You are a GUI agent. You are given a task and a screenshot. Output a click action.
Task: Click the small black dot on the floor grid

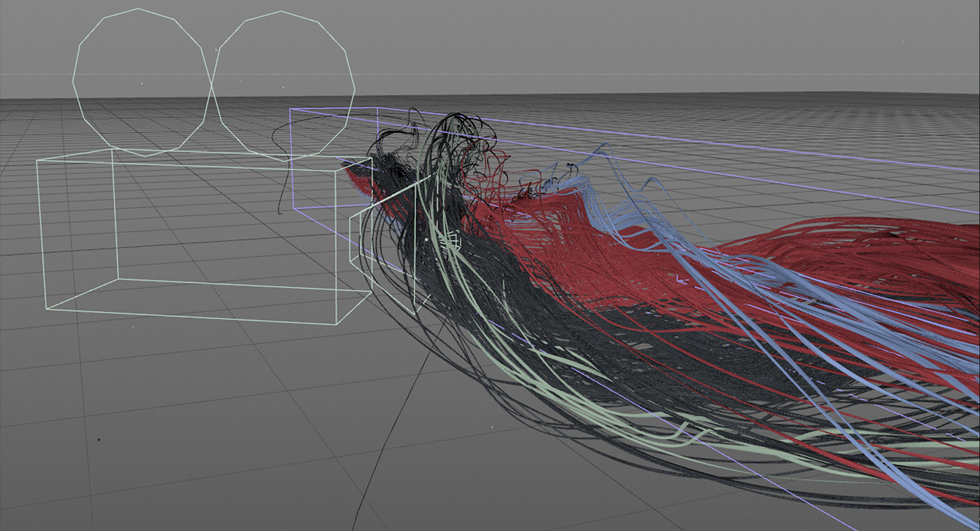coord(99,440)
